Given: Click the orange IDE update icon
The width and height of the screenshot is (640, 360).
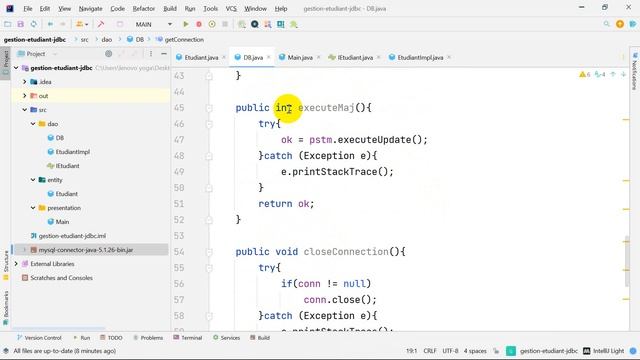Looking at the screenshot, I should coord(620,24).
